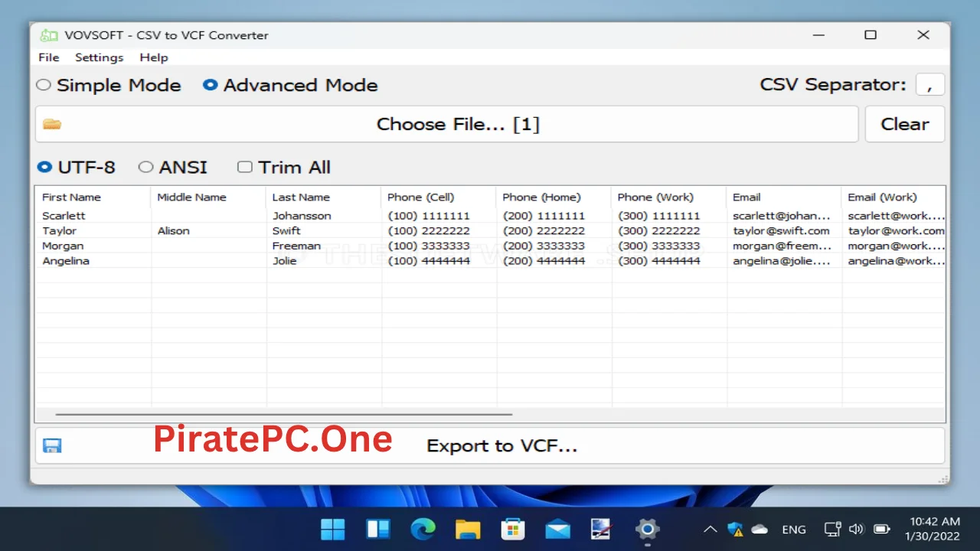Open the Mail app from taskbar
The image size is (980, 551).
pos(557,529)
